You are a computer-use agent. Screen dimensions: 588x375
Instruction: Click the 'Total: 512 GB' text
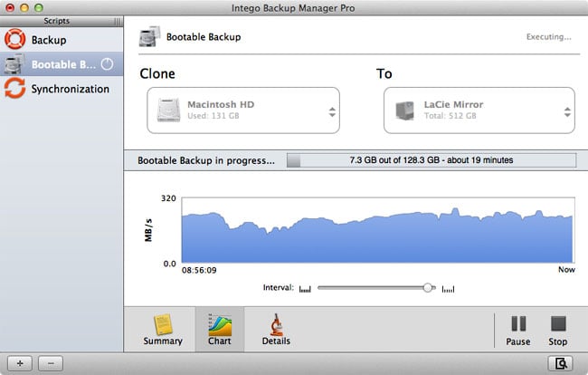pyautogui.click(x=450, y=116)
